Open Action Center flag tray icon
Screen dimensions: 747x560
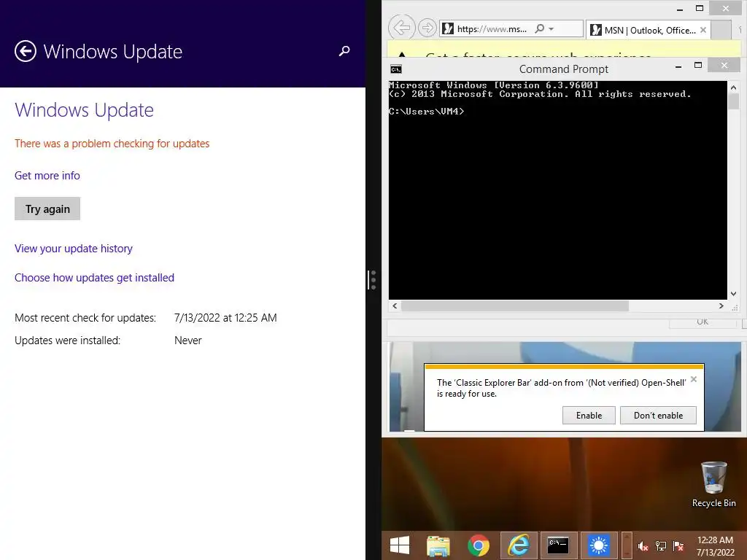click(x=678, y=546)
